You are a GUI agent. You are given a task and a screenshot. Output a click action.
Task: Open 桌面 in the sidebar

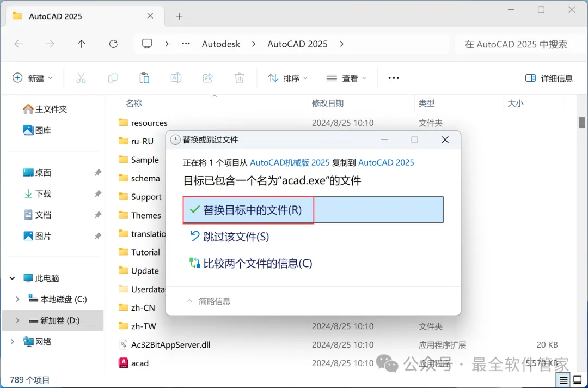coord(37,173)
